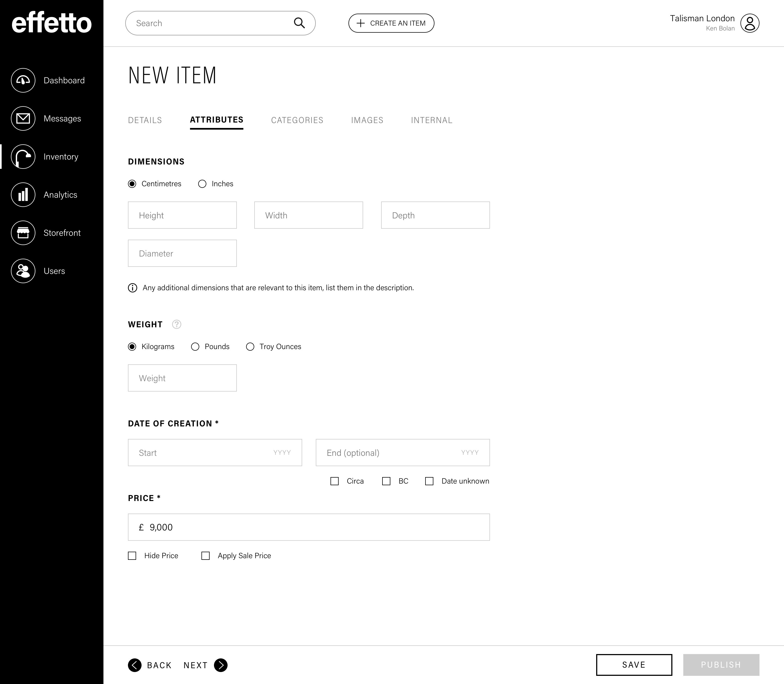Select the Centimetres radio button
The height and width of the screenshot is (684, 784).
[x=132, y=184]
